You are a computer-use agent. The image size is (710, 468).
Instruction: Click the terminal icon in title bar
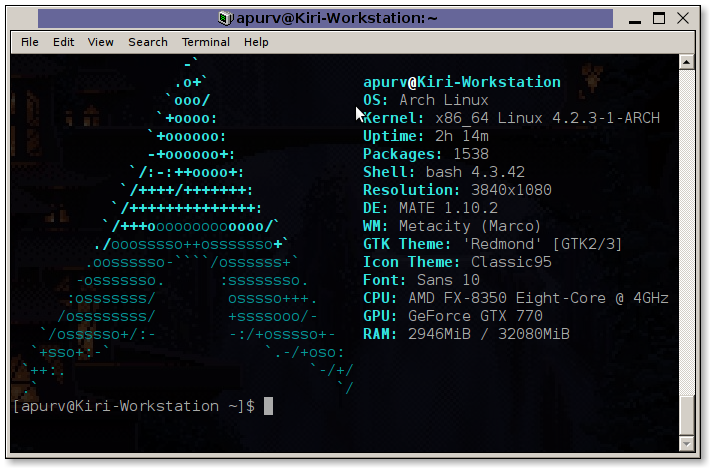click(225, 18)
